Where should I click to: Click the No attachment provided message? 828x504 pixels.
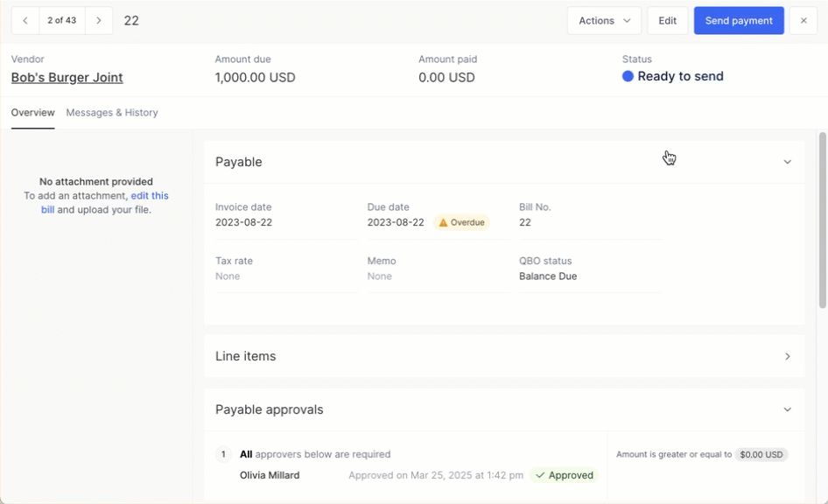tap(96, 181)
